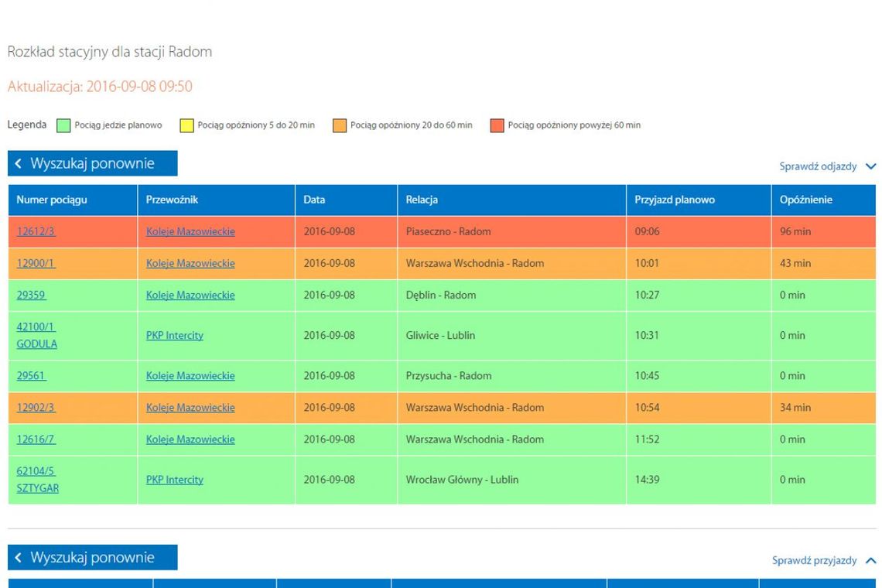Open train 29561 from Przysucha
Viewport: 882px width, 588px height.
(31, 376)
